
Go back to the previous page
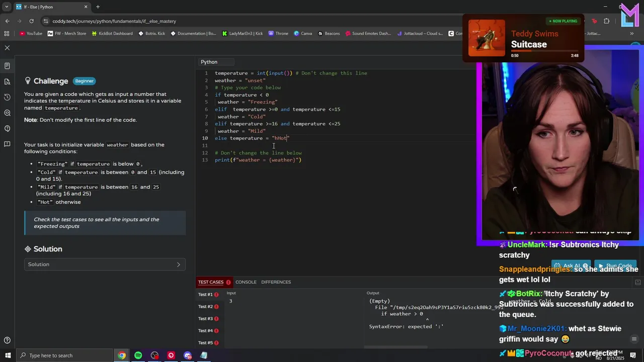tap(7, 21)
